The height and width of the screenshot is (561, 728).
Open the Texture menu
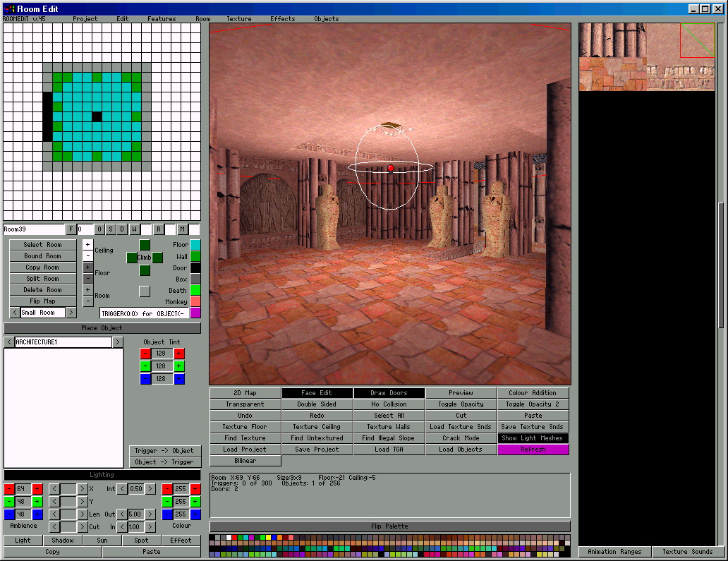(238, 19)
